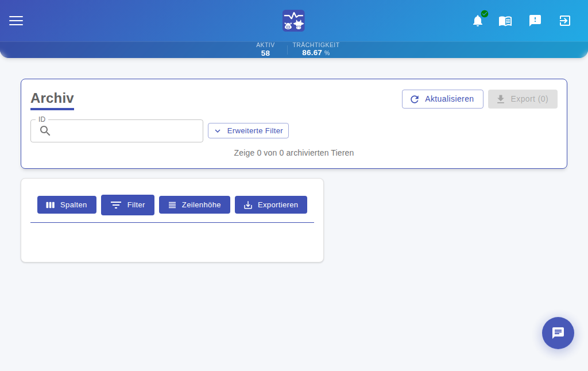Viewport: 588px width, 371px height.
Task: Click the Export (0) button
Action: click(x=523, y=99)
